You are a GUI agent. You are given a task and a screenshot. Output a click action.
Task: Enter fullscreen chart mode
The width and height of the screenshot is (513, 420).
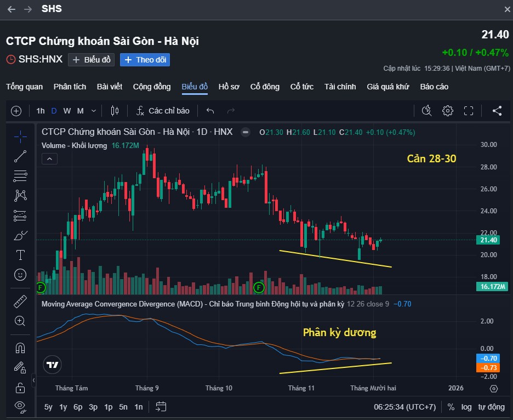[x=469, y=111]
